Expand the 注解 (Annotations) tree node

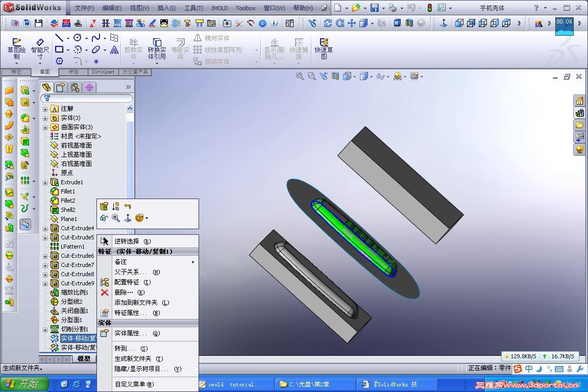[45, 109]
